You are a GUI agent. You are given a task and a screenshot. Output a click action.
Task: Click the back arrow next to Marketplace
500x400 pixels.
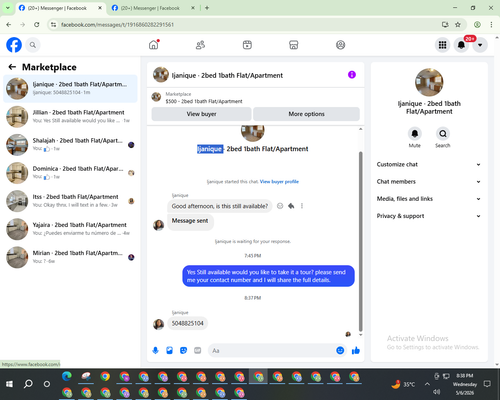point(12,67)
